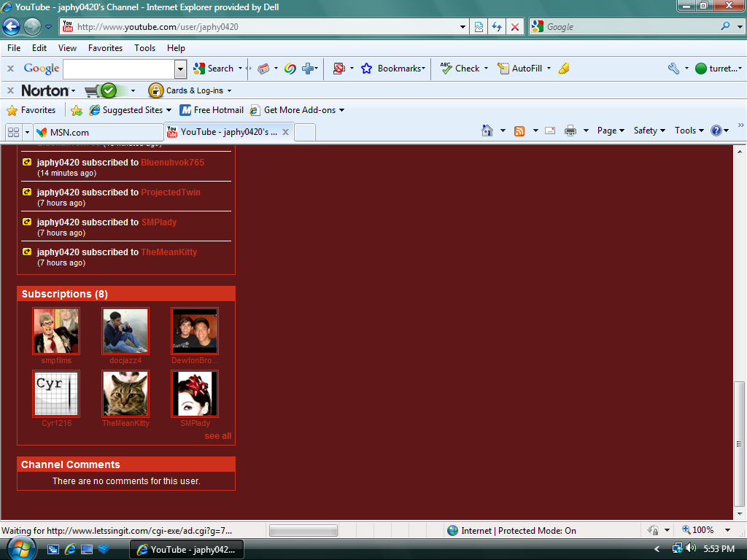Click the popup blocker icon in Google toolbar
Image resolution: width=747 pixels, height=560 pixels.
pyautogui.click(x=339, y=69)
